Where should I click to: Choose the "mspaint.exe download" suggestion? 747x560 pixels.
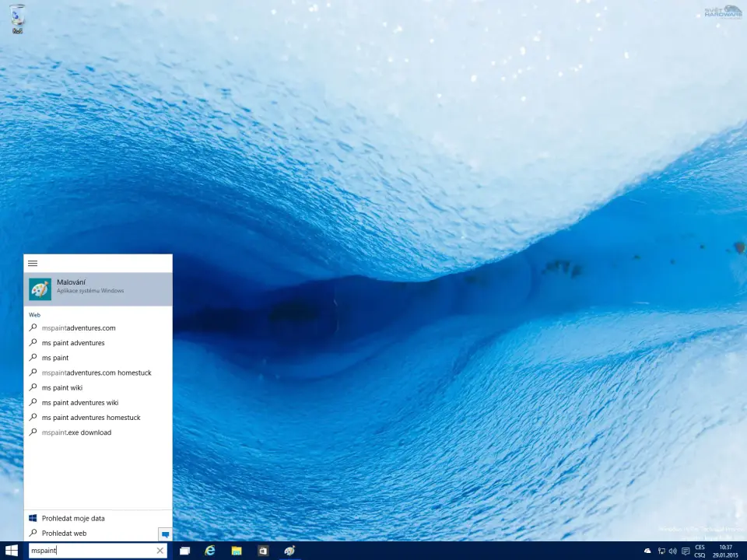(x=76, y=432)
